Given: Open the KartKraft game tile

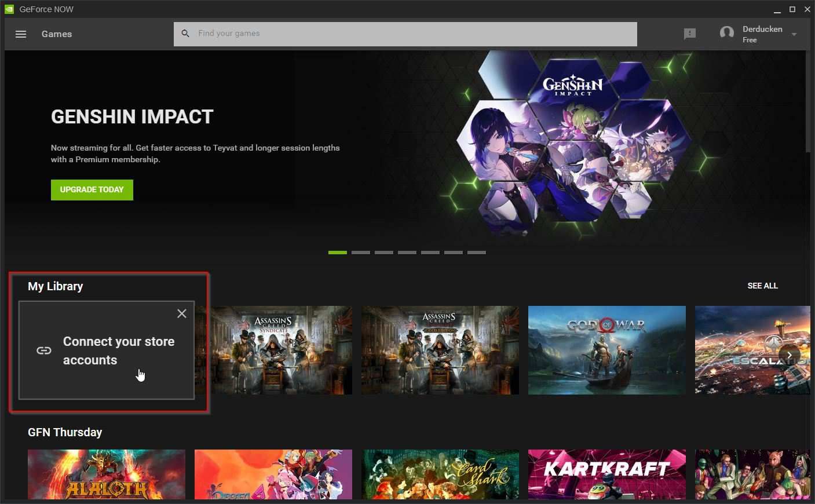Looking at the screenshot, I should click(x=607, y=474).
